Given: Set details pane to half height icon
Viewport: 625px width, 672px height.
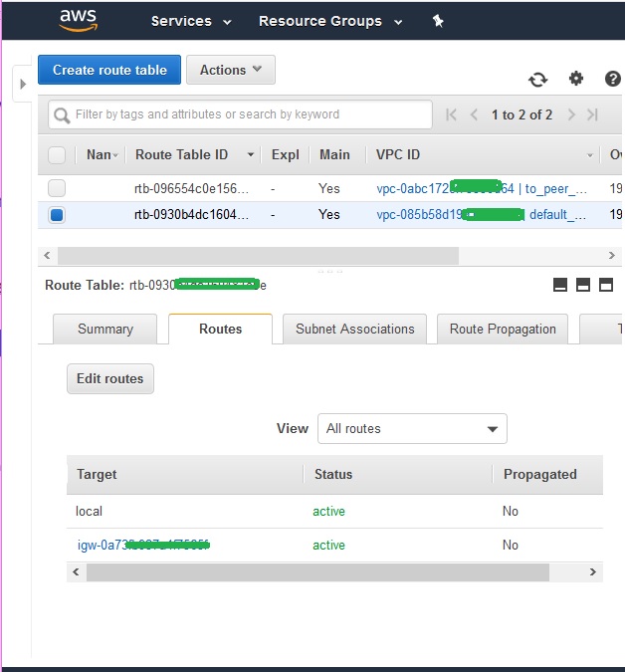Looking at the screenshot, I should coord(583,285).
